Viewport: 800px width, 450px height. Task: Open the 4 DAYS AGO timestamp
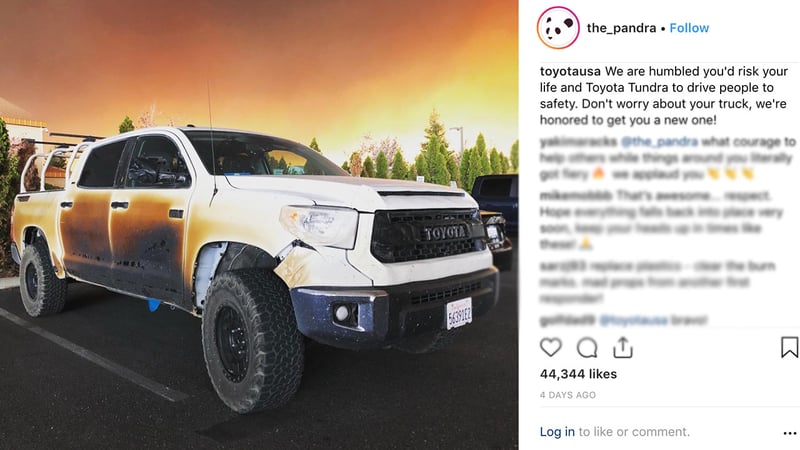[567, 395]
